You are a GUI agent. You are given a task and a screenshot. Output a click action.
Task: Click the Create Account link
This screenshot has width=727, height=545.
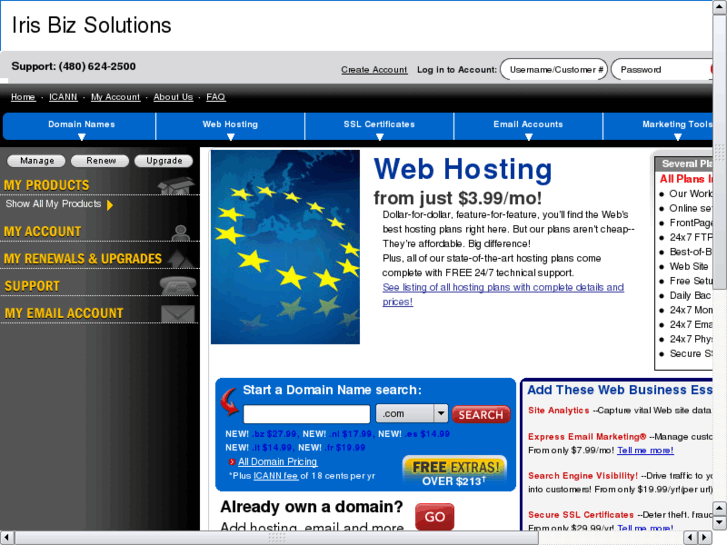coord(374,70)
